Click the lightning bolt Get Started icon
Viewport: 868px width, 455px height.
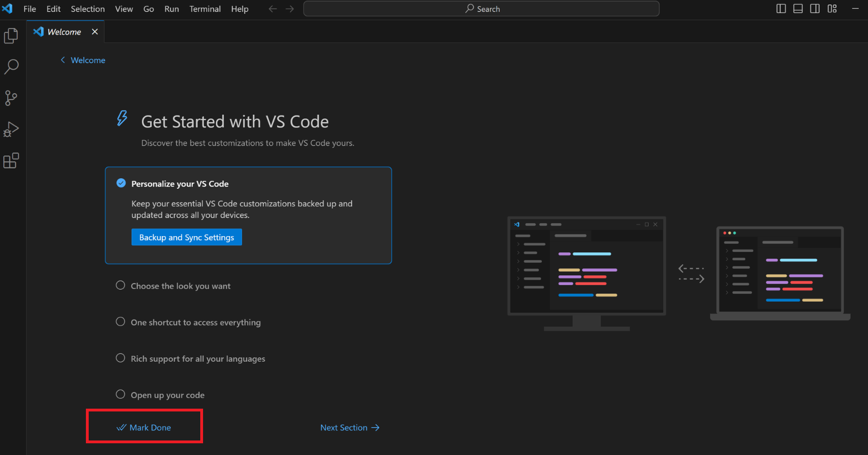click(122, 118)
